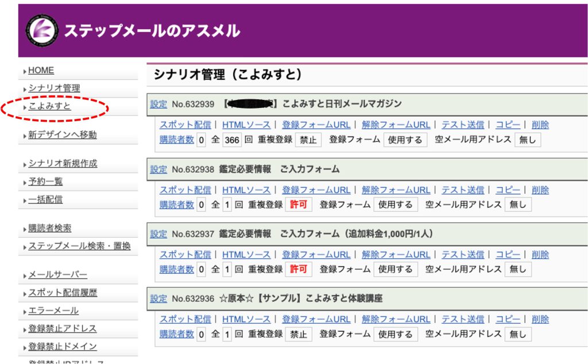Screen dimensions: 588x364
Task: Open HTMLソース for No.632937 scenario
Action: (x=246, y=254)
